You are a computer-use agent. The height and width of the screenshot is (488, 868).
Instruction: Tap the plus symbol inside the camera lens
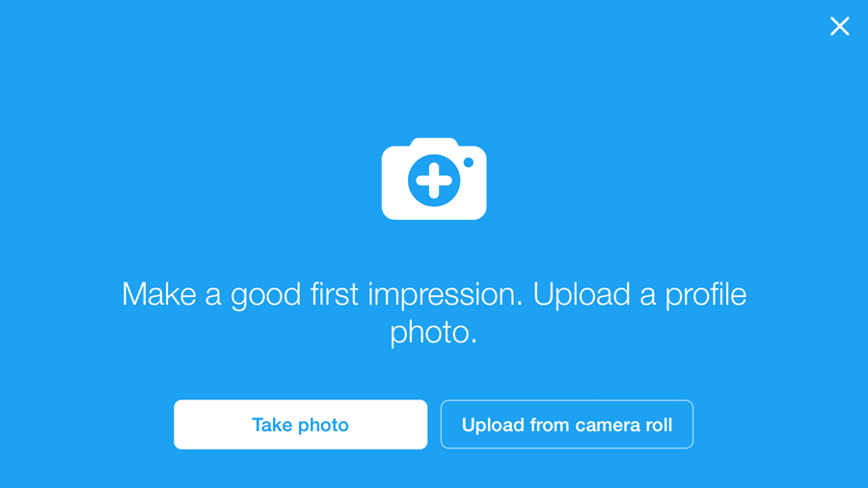point(434,180)
